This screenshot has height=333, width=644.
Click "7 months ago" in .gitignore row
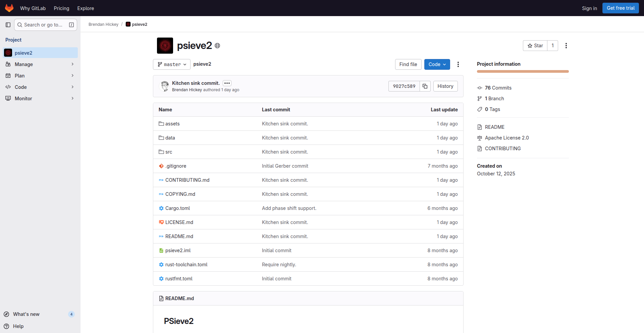443,166
